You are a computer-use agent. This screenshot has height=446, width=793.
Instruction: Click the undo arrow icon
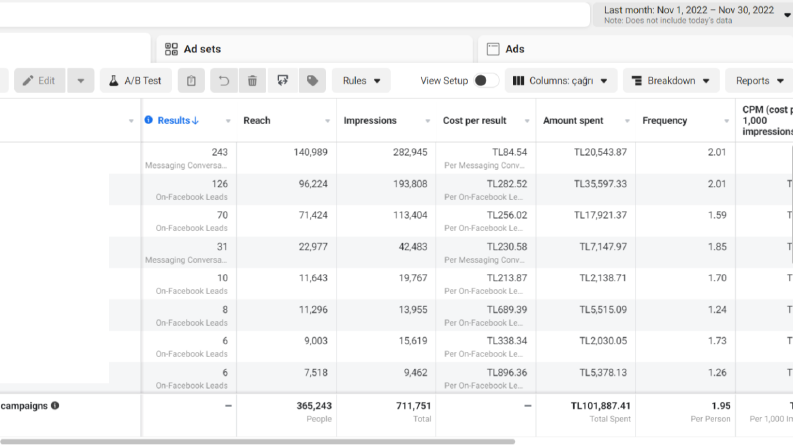[x=224, y=80]
